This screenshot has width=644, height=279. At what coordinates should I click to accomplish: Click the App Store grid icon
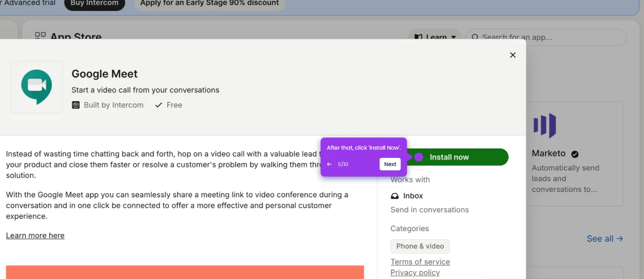40,36
